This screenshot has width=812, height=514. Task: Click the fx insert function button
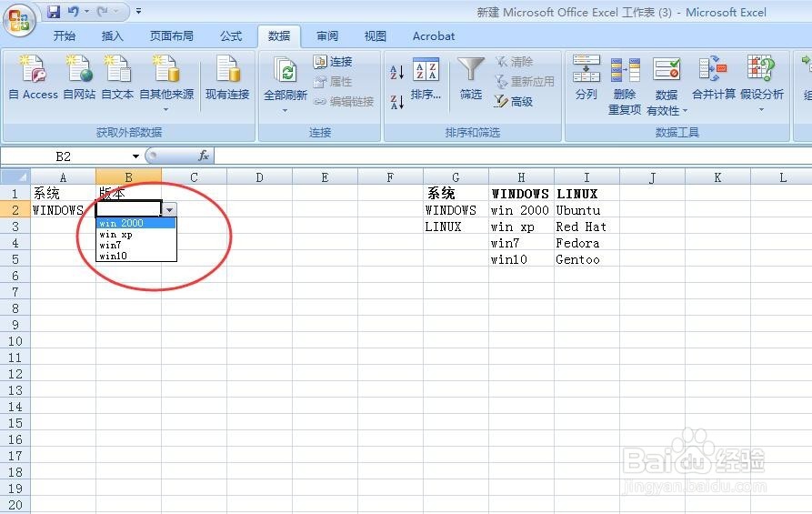coord(204,156)
